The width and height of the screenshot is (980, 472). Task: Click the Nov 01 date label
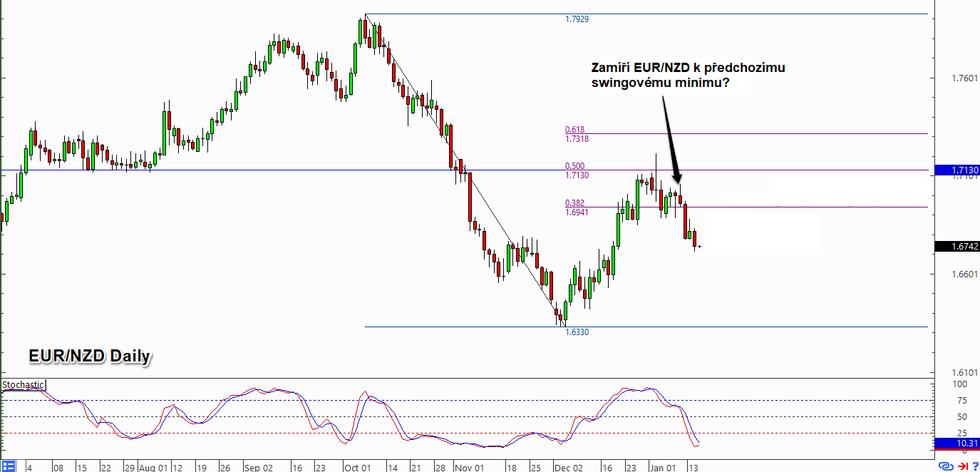(x=468, y=468)
